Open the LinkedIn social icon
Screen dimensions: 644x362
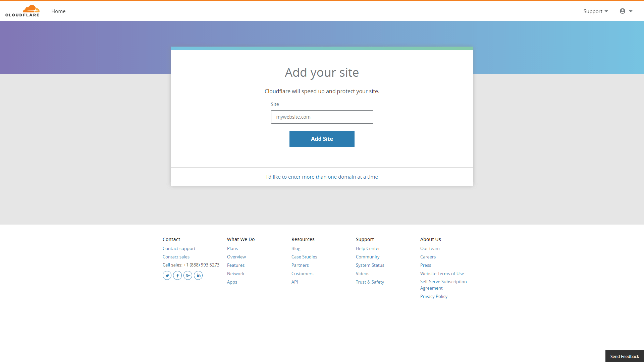(x=198, y=276)
